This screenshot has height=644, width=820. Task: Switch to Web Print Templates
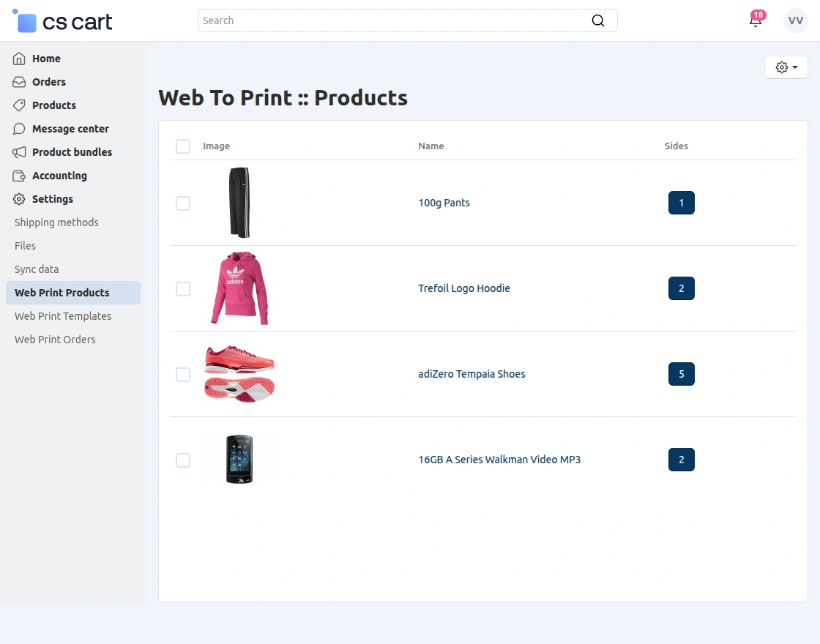tap(63, 316)
